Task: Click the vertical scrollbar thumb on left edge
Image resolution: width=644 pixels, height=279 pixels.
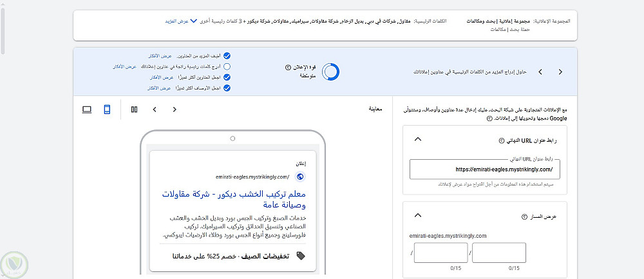Action: (x=3, y=31)
